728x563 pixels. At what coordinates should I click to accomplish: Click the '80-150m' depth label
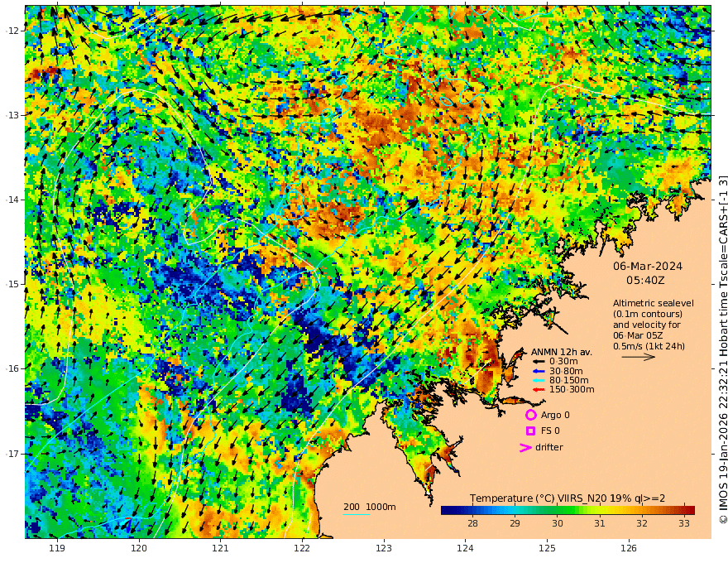[569, 381]
